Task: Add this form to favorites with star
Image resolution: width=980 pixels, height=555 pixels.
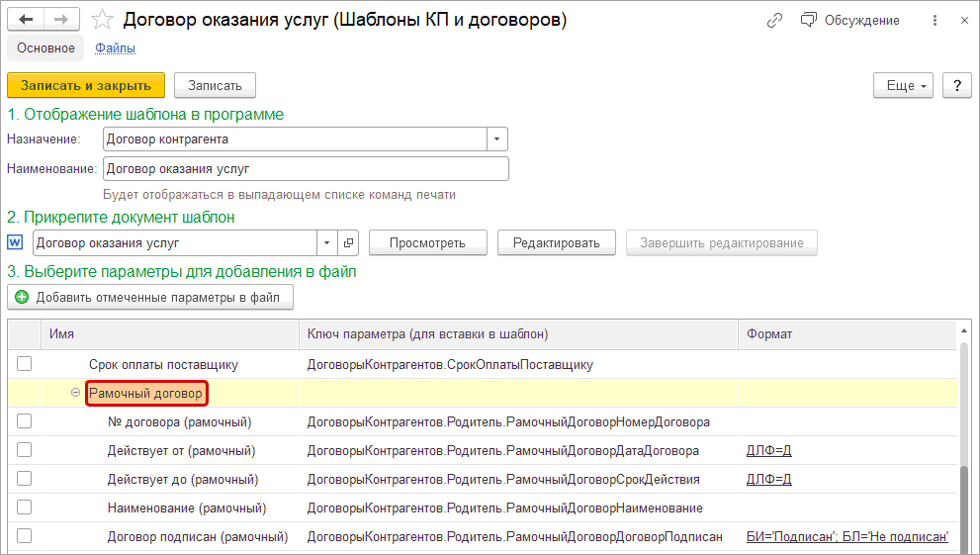Action: coord(102,20)
